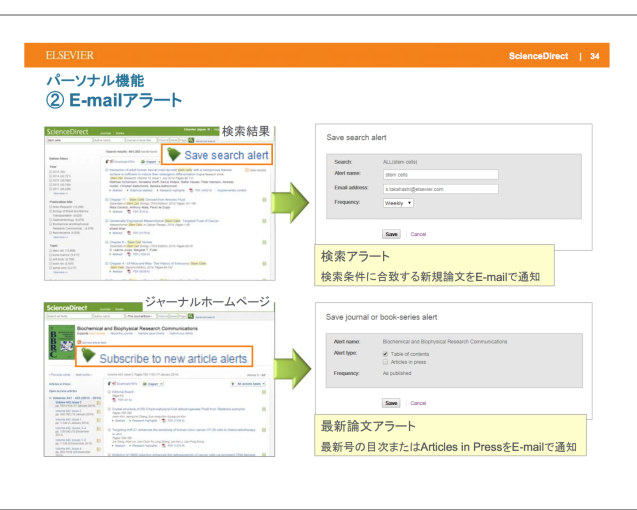The image size is (637, 510).
Task: Open the All access types dropdown
Action: pyautogui.click(x=248, y=384)
